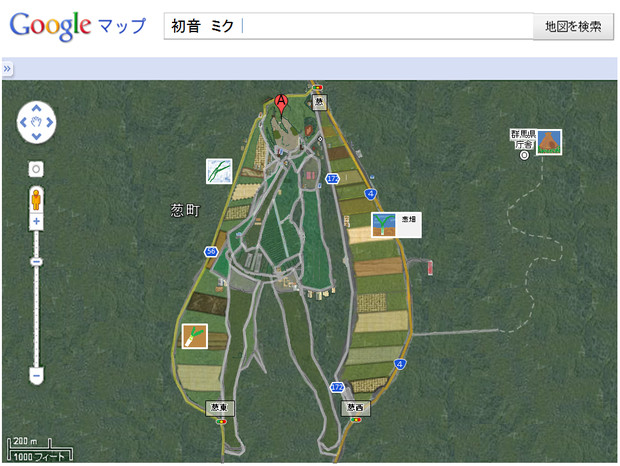Screen dimensions: 620x466
Task: Expand the side panel with double chevron
Action: coord(7,69)
